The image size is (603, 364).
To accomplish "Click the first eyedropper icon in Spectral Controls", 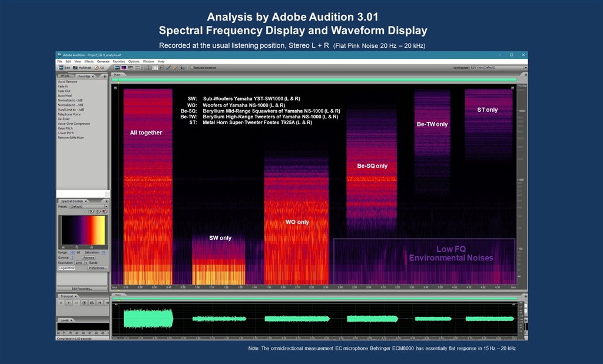I will pos(92,211).
